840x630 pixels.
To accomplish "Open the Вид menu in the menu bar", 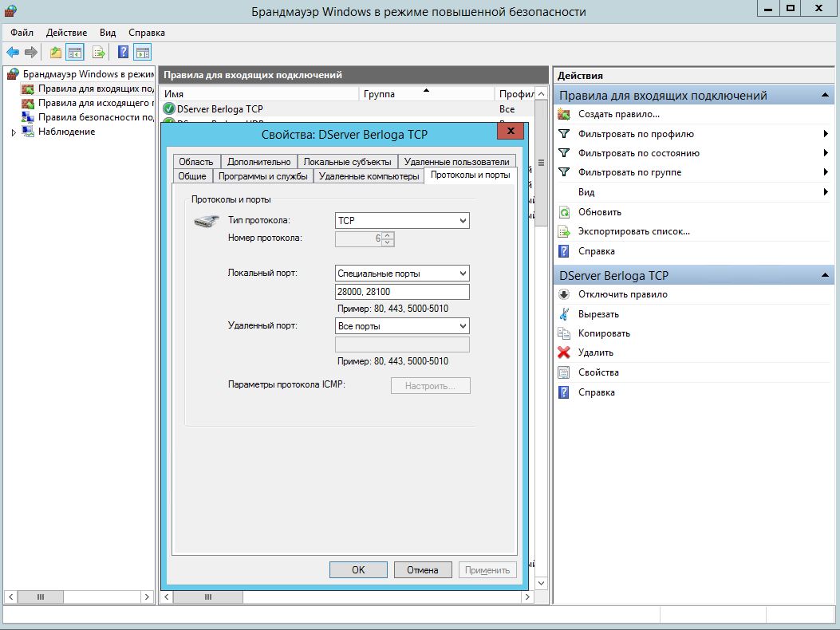I will coord(108,33).
